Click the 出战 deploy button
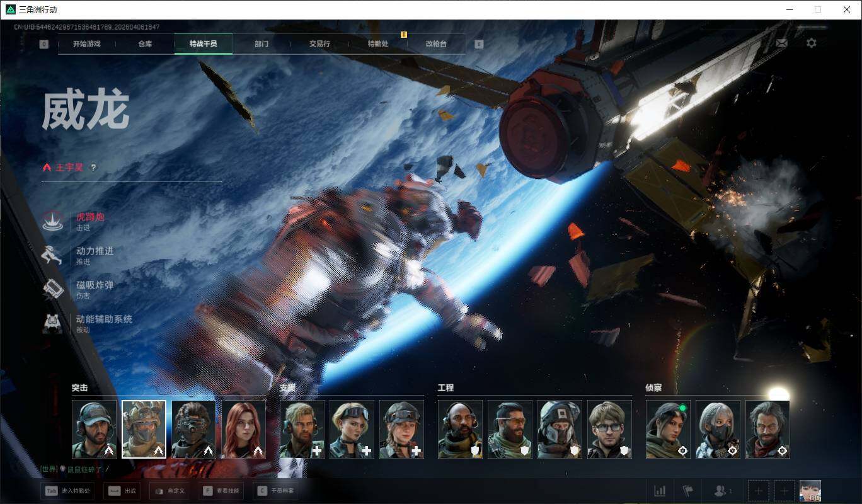The height and width of the screenshot is (504, 862). pos(122,491)
